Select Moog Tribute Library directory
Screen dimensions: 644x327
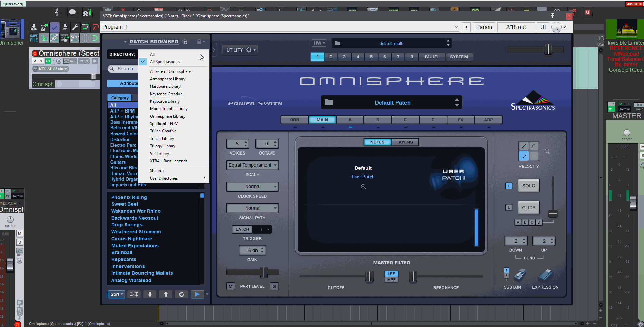(x=169, y=109)
